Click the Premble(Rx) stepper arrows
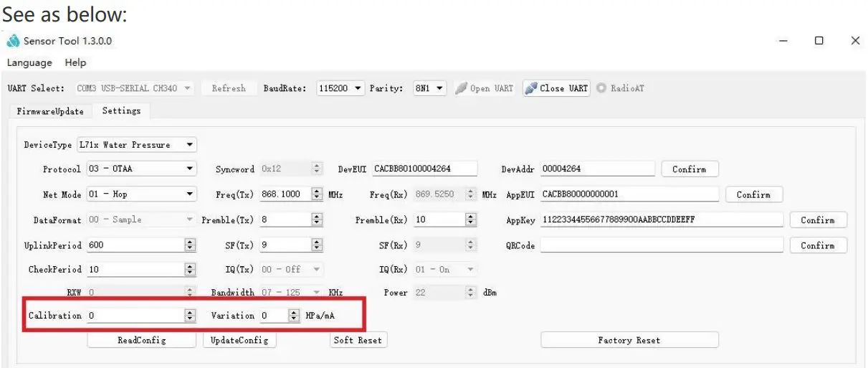Screen dimensions: 868x368 coord(471,220)
